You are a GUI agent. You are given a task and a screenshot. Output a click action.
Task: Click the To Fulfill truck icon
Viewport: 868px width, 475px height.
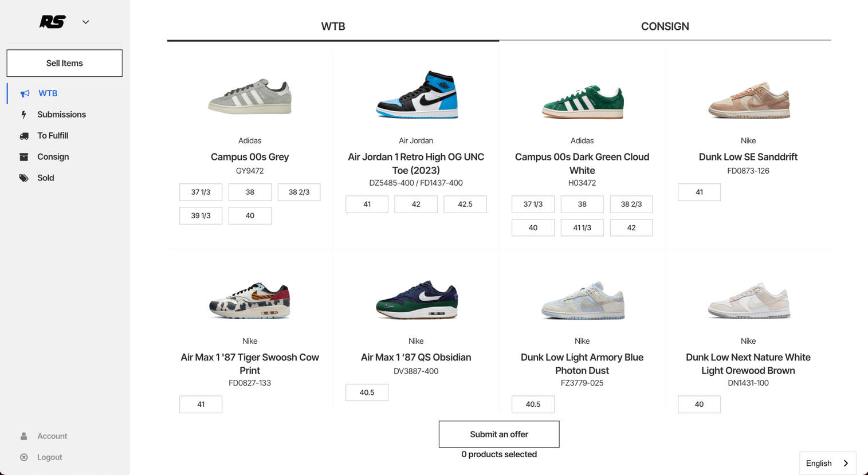pyautogui.click(x=24, y=136)
